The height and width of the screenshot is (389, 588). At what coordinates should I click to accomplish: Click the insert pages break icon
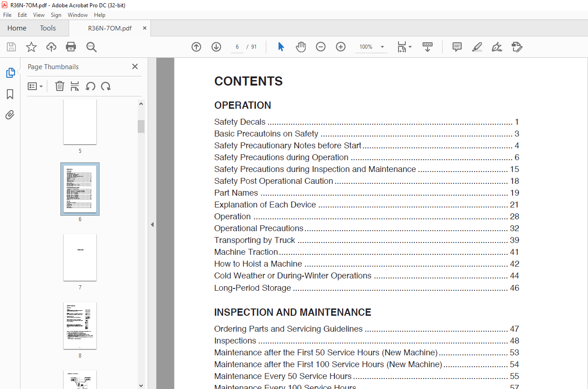click(75, 86)
